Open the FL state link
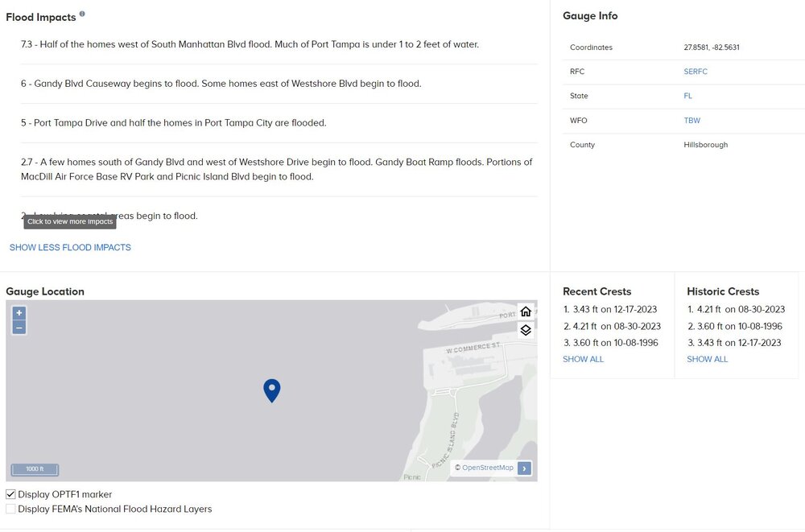805x532 pixels. (x=687, y=96)
